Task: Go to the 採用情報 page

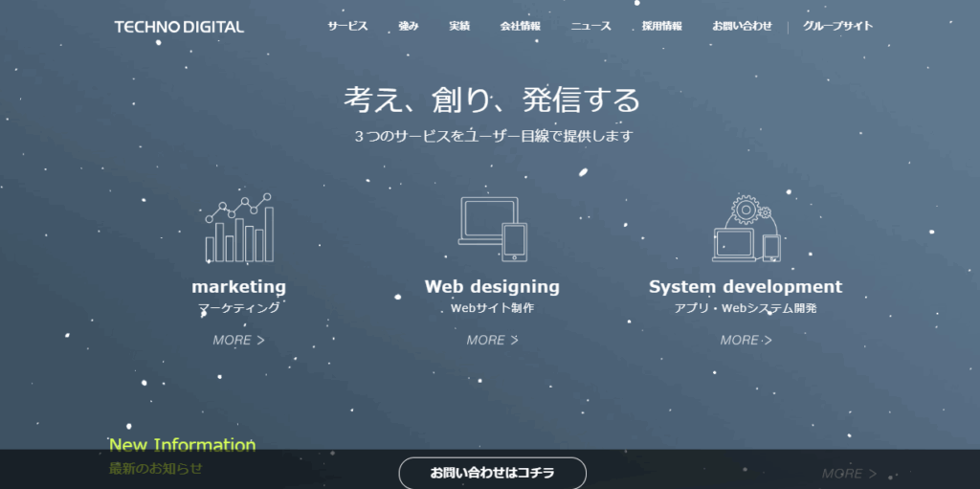Action: tap(662, 26)
